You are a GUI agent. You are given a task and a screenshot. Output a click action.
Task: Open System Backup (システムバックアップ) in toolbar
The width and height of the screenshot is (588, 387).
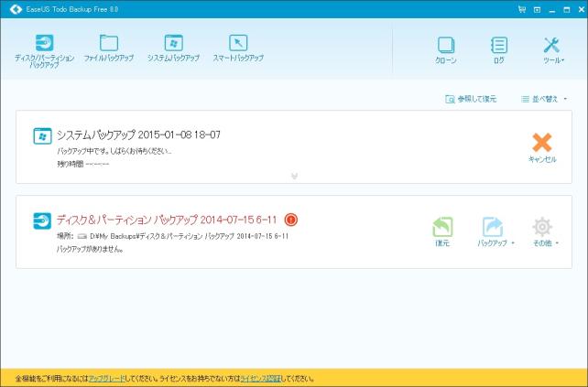point(173,48)
